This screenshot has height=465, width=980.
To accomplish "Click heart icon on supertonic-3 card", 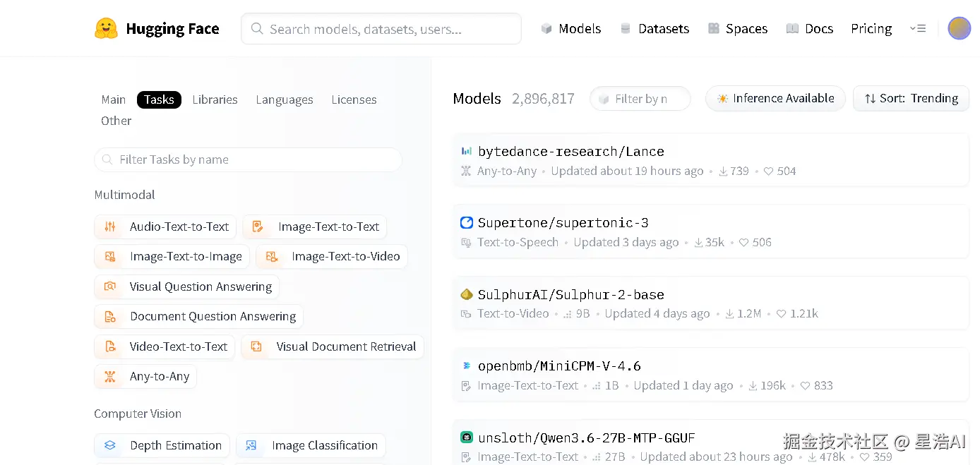I will [743, 243].
